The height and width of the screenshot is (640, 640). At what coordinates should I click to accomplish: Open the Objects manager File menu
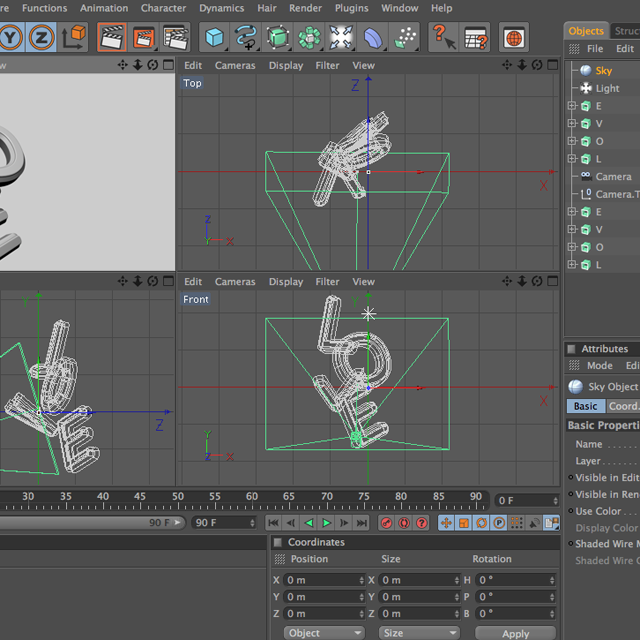[595, 49]
